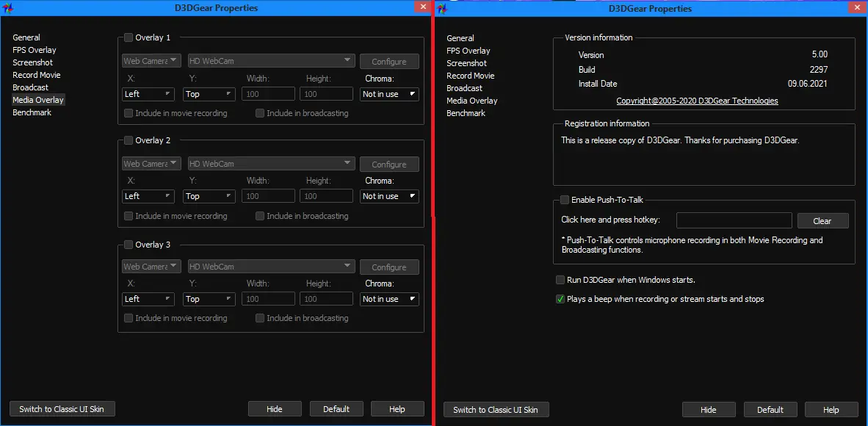Screen dimensions: 868x426
Task: Click Overlay 2 Width field
Action: tap(269, 196)
